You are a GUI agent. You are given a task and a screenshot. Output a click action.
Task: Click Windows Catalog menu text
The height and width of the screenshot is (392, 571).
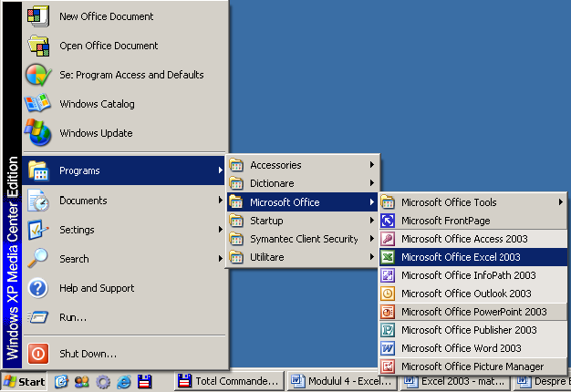point(98,104)
